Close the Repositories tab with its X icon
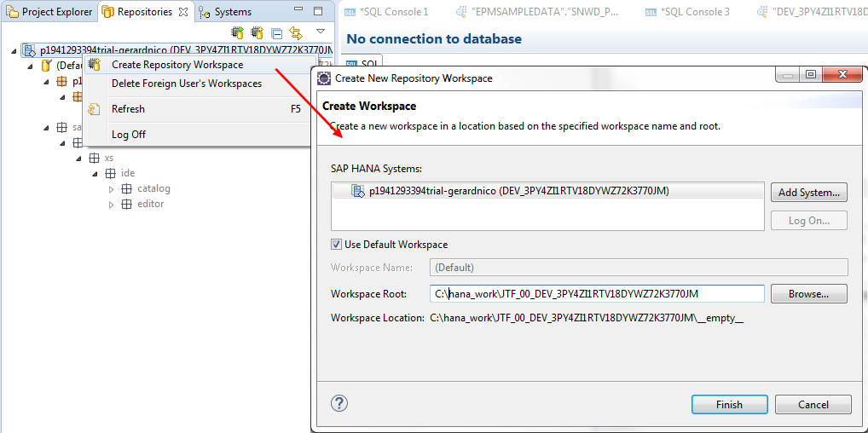Viewport: 868px width, 433px height. pyautogui.click(x=183, y=12)
